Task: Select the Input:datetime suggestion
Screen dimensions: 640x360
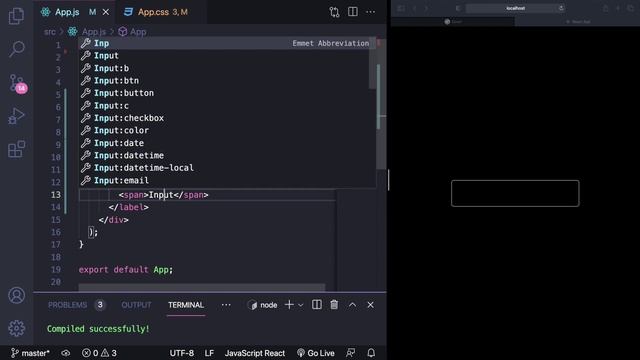Action: click(x=227, y=156)
